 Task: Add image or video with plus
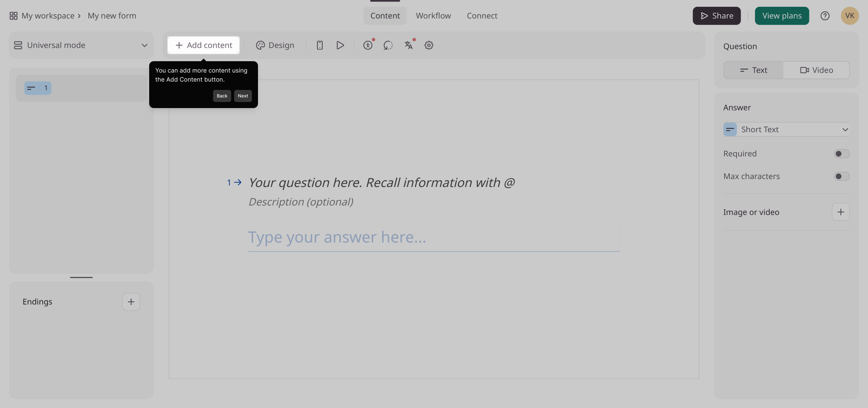[x=841, y=212]
